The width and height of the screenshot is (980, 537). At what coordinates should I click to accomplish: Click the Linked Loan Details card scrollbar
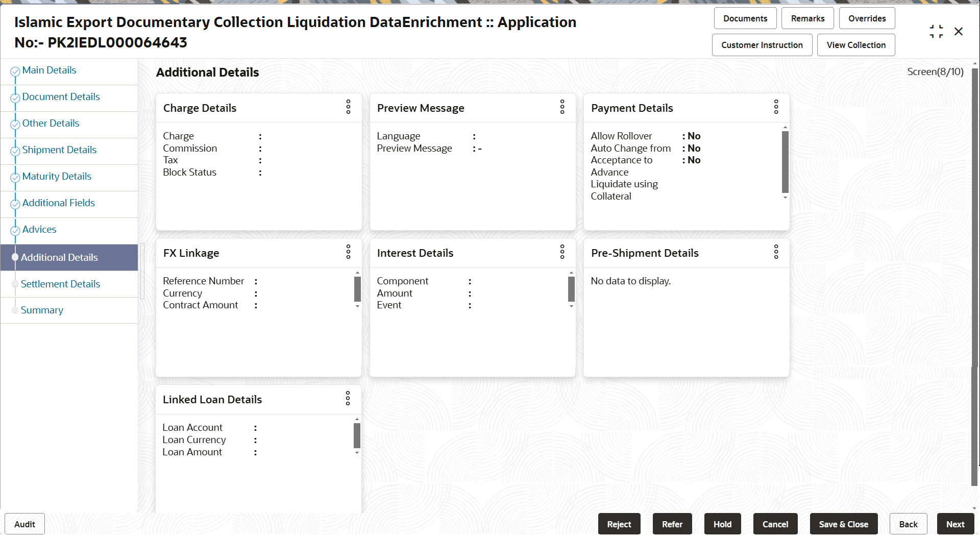pyautogui.click(x=357, y=436)
